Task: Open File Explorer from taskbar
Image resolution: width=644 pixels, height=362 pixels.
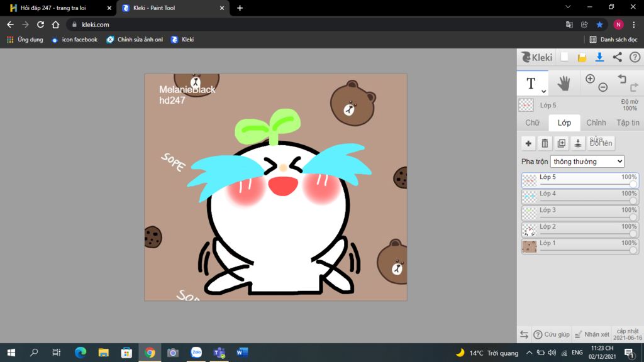Action: [x=104, y=353]
